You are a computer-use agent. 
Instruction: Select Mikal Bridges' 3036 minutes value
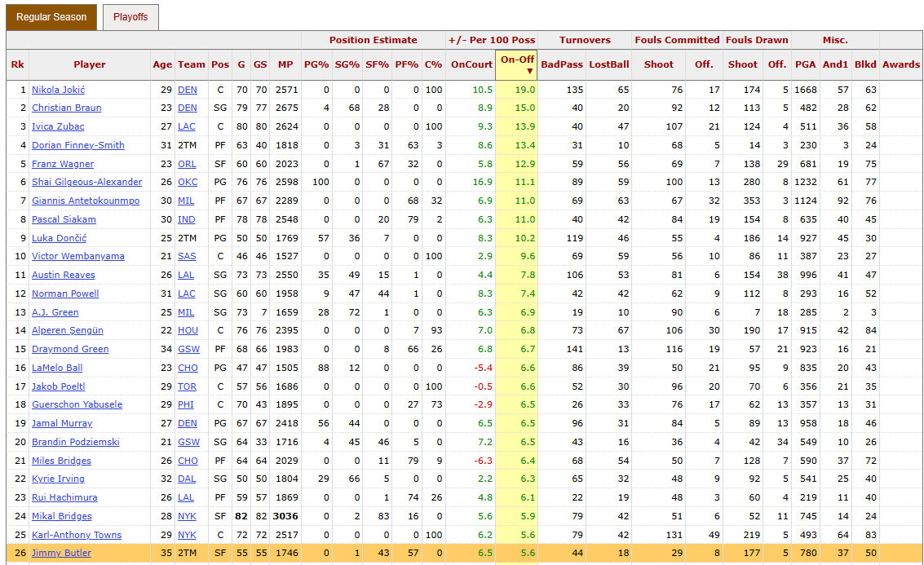pos(285,516)
